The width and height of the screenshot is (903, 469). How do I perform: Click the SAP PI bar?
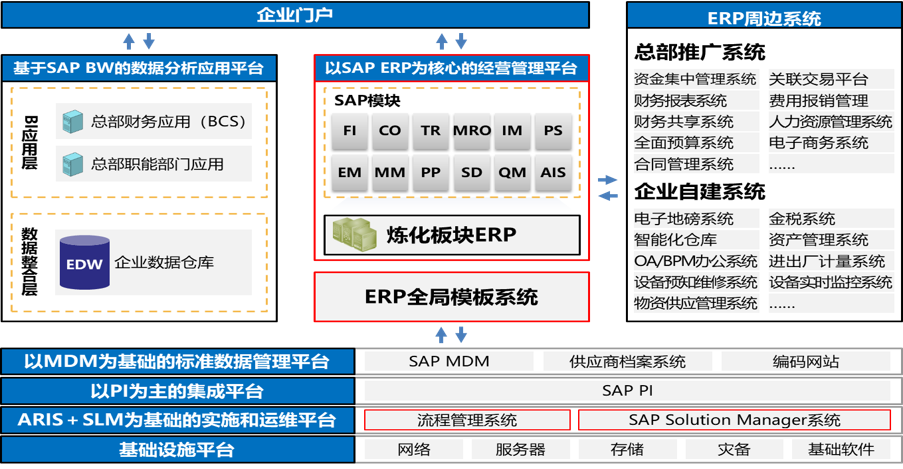tap(628, 391)
